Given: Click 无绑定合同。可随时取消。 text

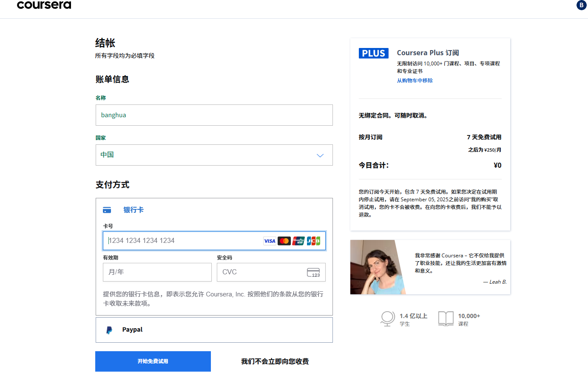Looking at the screenshot, I should coord(393,116).
